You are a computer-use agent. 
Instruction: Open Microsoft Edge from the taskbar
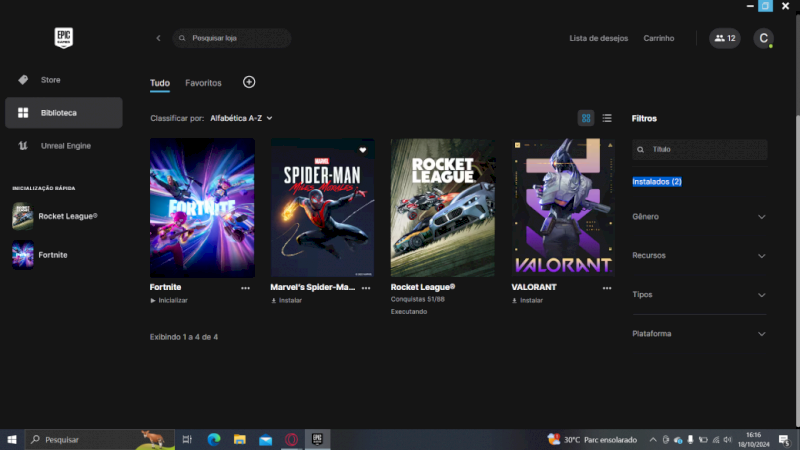tap(213, 439)
